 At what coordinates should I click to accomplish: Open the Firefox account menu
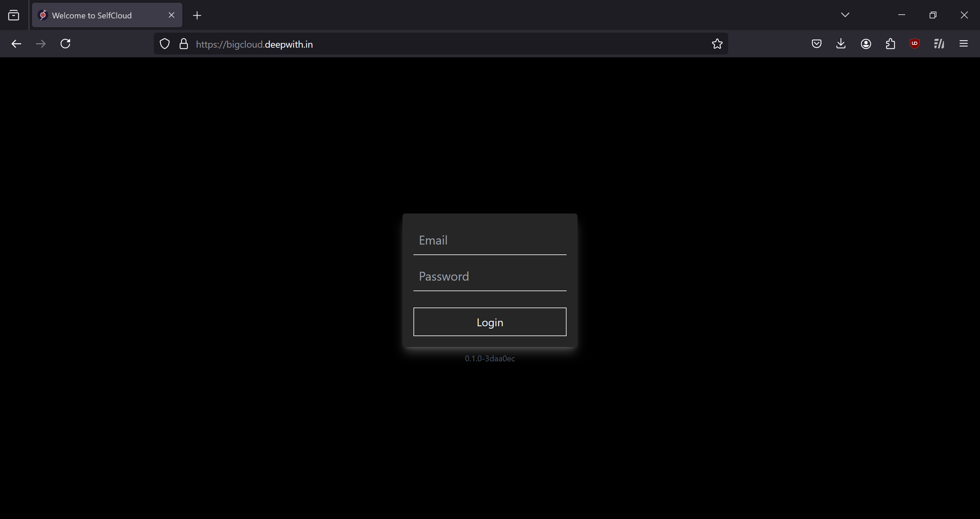click(865, 43)
